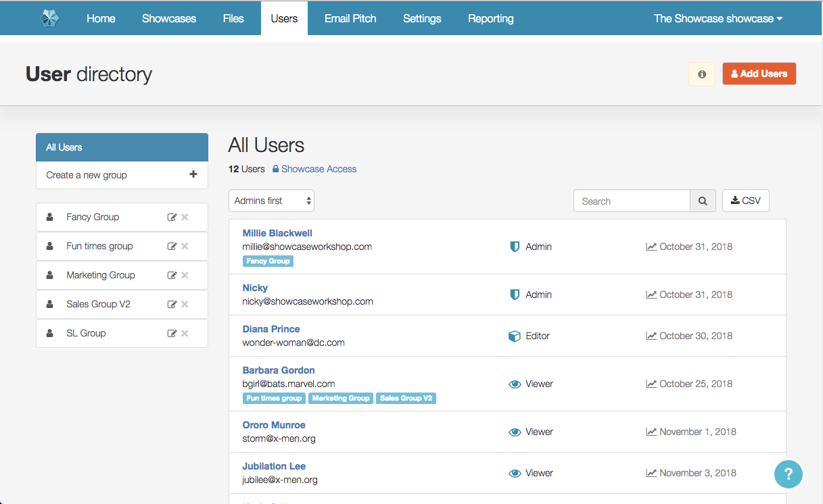This screenshot has width=823, height=504.
Task: Click the lock icon by Showcase Access
Action: coord(276,169)
